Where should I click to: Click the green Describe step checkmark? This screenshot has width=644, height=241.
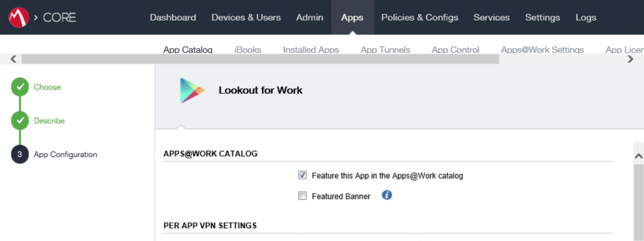(x=20, y=120)
